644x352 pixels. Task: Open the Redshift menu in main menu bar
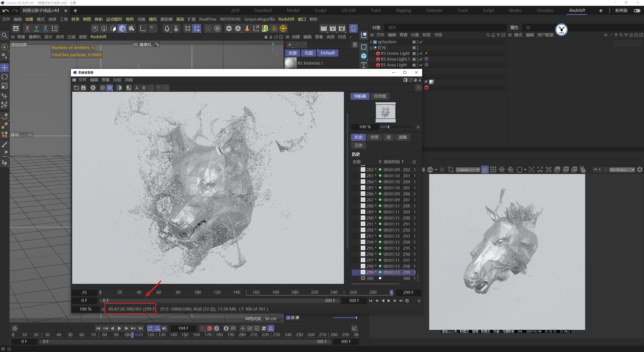click(286, 19)
